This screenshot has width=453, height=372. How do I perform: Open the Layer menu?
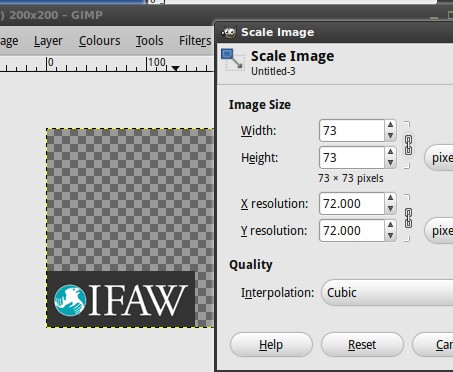tap(48, 41)
